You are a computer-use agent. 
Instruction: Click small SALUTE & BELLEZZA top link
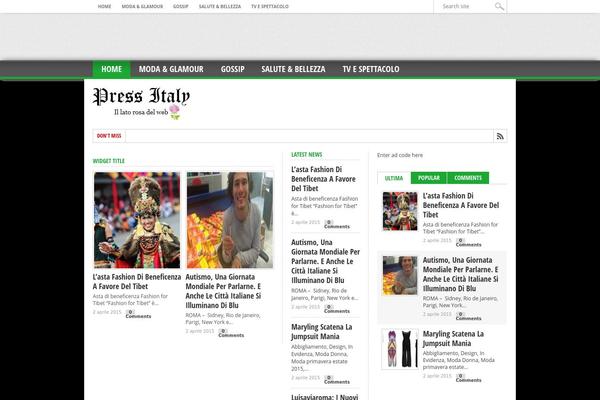point(220,7)
